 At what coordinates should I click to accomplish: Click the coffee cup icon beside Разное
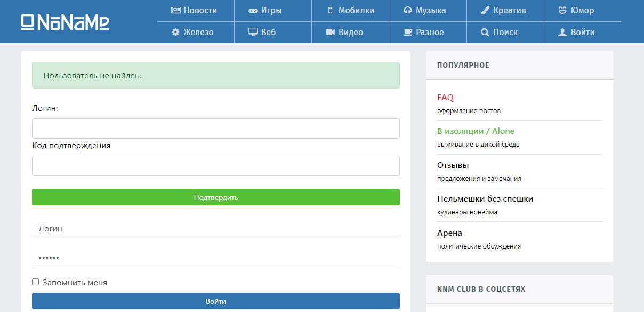pyautogui.click(x=408, y=32)
